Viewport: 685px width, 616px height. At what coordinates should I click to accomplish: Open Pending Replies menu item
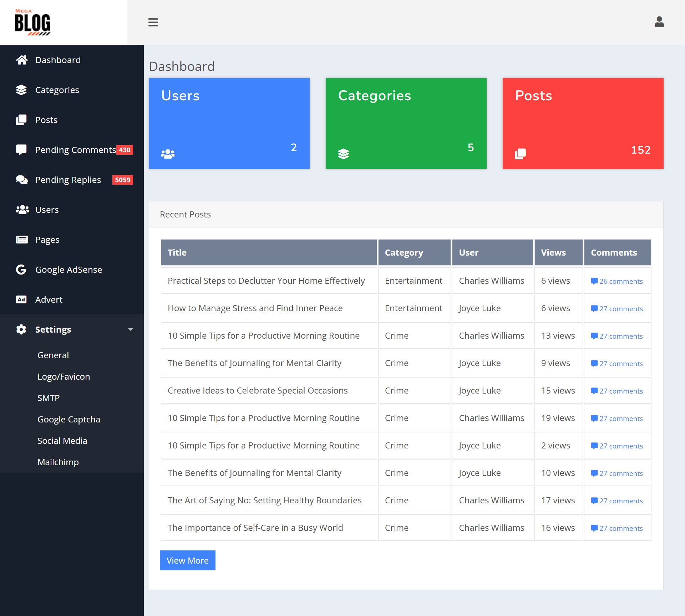pyautogui.click(x=68, y=180)
